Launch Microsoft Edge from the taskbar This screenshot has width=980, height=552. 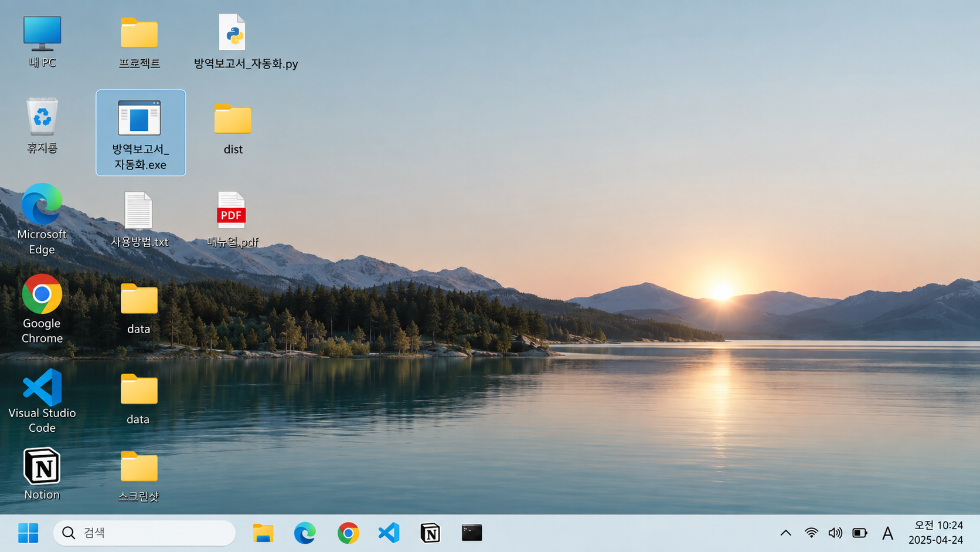click(305, 533)
